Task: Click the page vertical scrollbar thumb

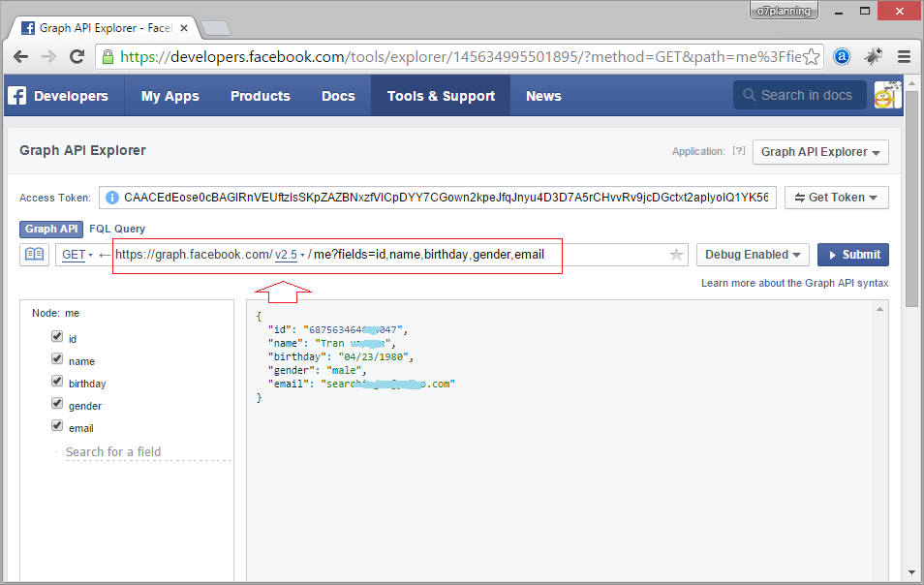Action: [911, 198]
